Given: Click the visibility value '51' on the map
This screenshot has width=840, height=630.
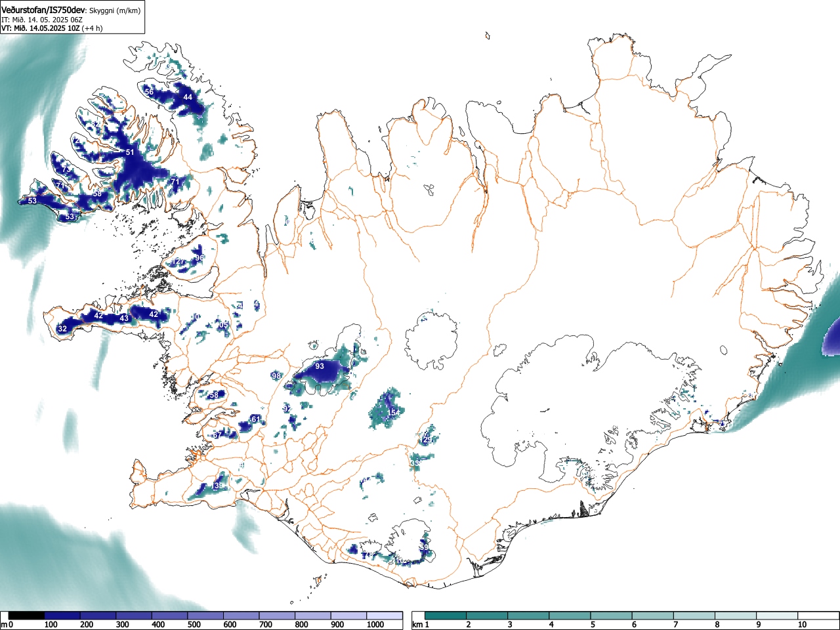Looking at the screenshot, I should click(130, 152).
